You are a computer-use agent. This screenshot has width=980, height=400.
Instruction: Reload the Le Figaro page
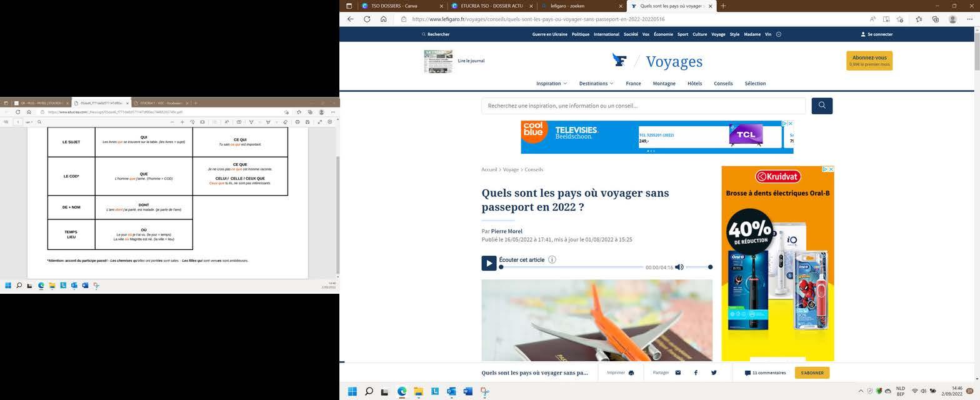click(x=367, y=19)
